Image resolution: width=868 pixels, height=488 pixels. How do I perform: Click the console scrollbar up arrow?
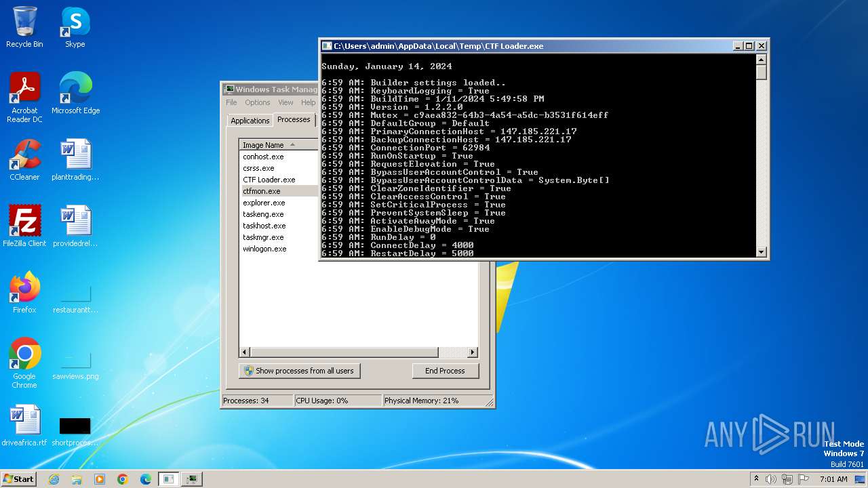click(761, 59)
